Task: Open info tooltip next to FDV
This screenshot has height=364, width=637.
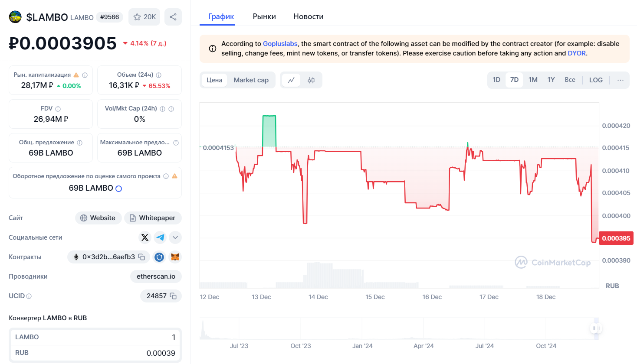Action: coord(58,109)
